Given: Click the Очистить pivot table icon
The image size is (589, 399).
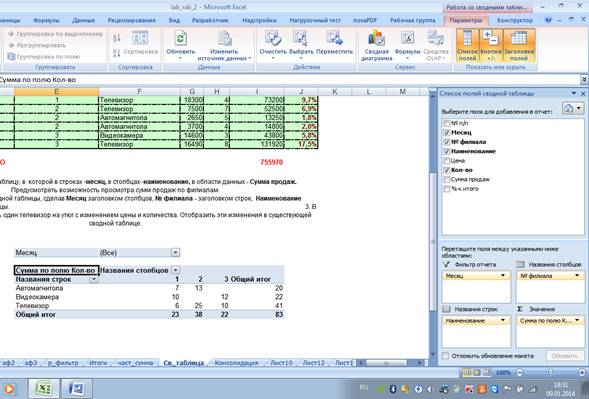Looking at the screenshot, I should [x=273, y=38].
